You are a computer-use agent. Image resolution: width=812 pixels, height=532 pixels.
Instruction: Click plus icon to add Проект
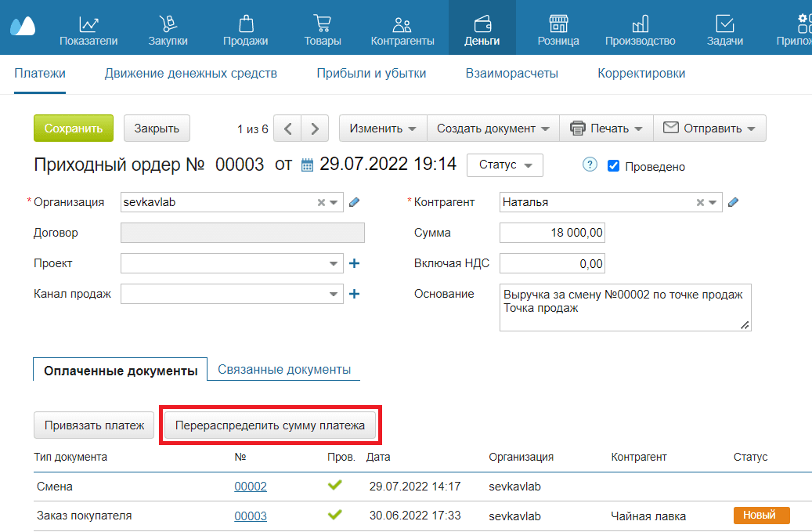tap(354, 263)
